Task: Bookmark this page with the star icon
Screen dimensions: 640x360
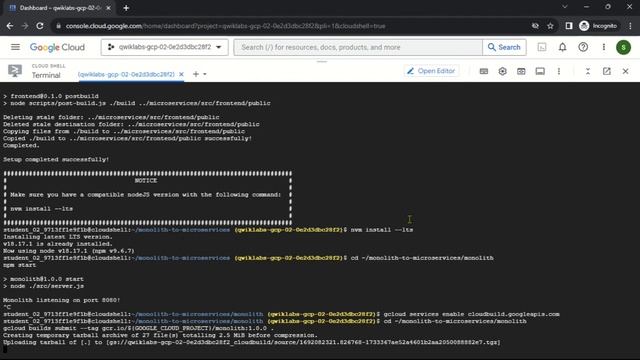Action: [x=550, y=26]
